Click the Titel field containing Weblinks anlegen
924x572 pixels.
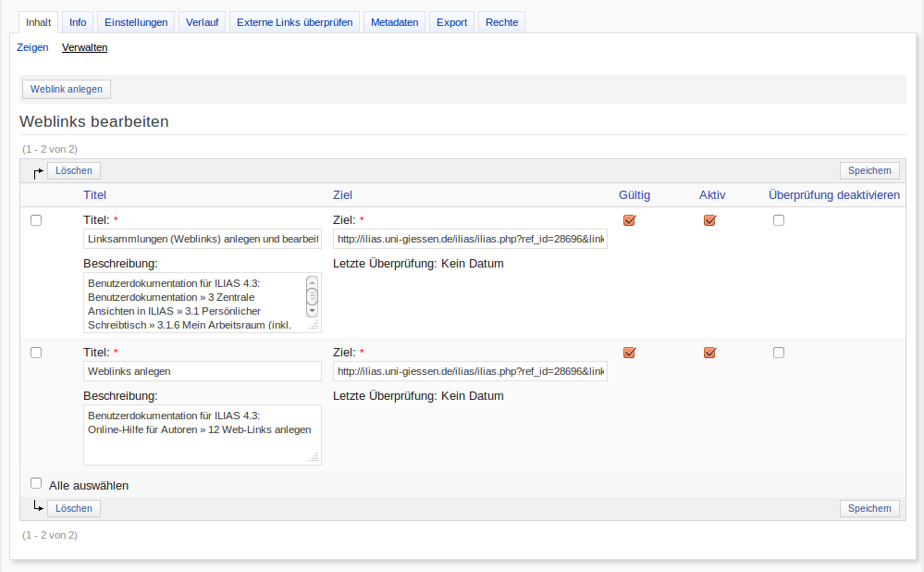202,371
